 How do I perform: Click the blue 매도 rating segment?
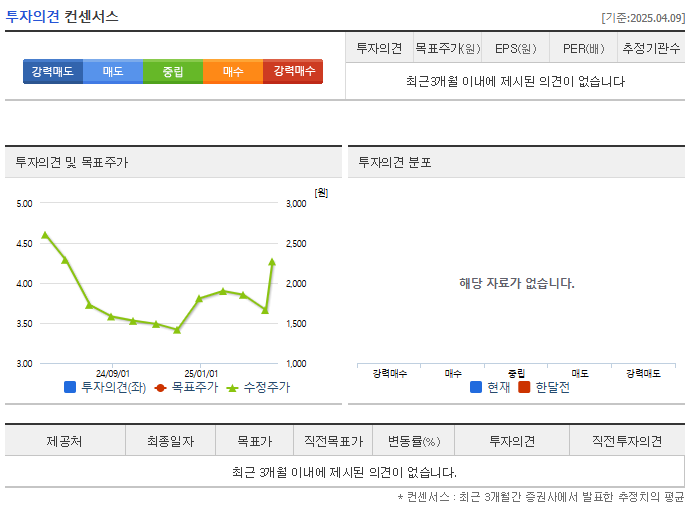click(x=113, y=71)
